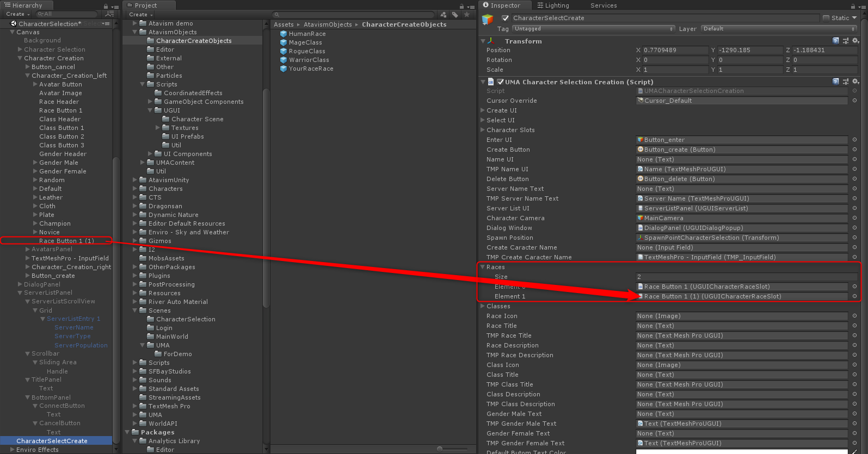The width and height of the screenshot is (868, 454).
Task: Select the HumanRace prefab asset
Action: click(307, 34)
